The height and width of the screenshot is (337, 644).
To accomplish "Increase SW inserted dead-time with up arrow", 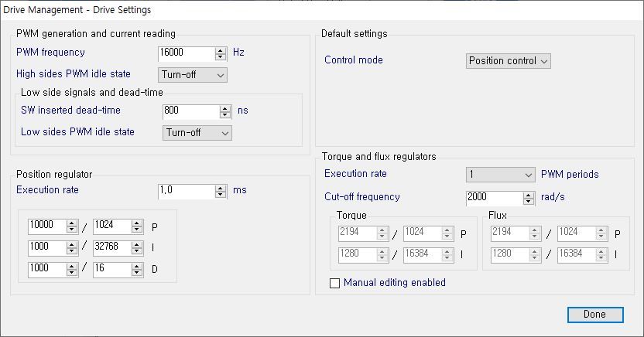I will 225,109.
